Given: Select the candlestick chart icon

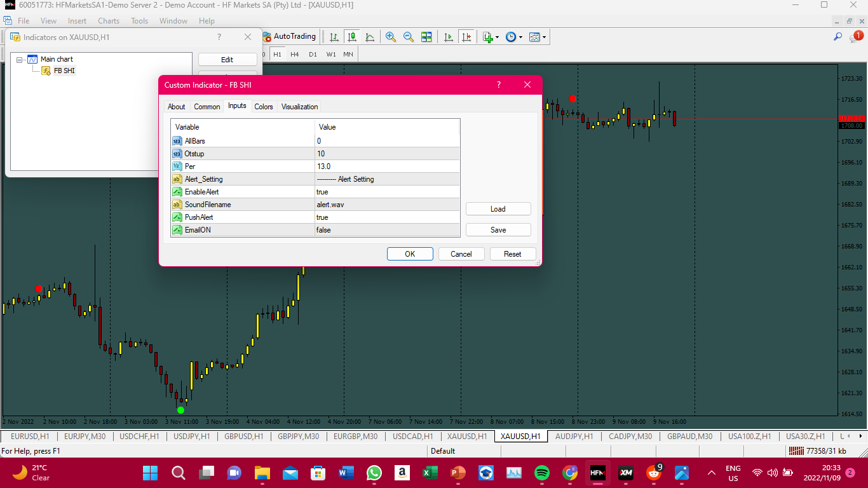Looking at the screenshot, I should 351,37.
